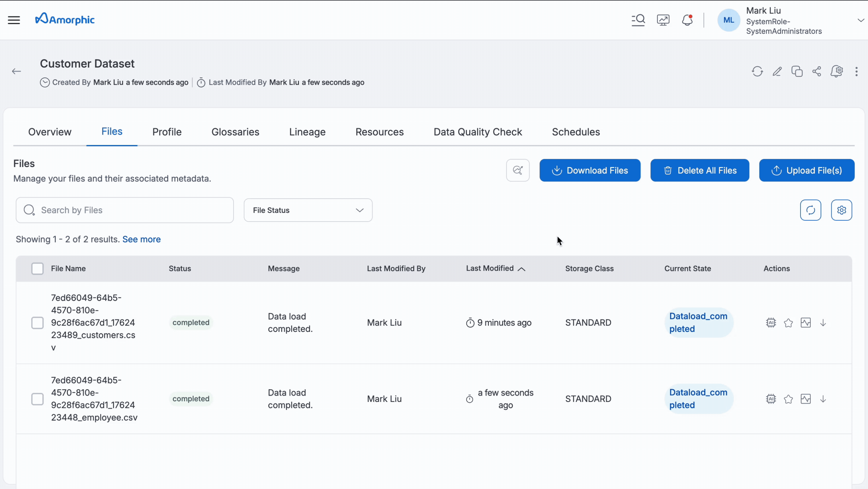Open the hamburger navigation menu
The width and height of the screenshot is (868, 489).
click(14, 20)
